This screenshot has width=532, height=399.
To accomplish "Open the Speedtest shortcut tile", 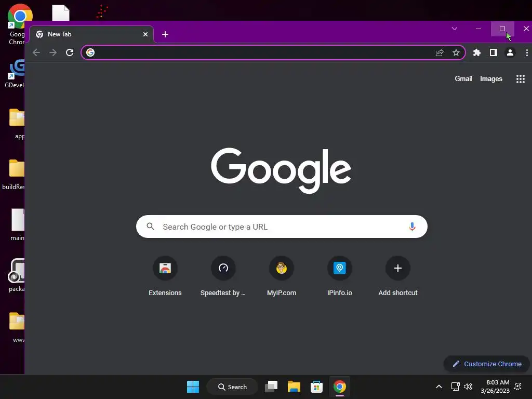I will tap(223, 276).
